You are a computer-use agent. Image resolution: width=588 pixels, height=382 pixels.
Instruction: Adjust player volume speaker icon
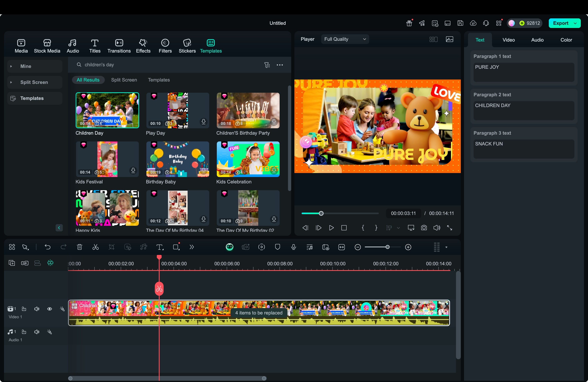[437, 228]
